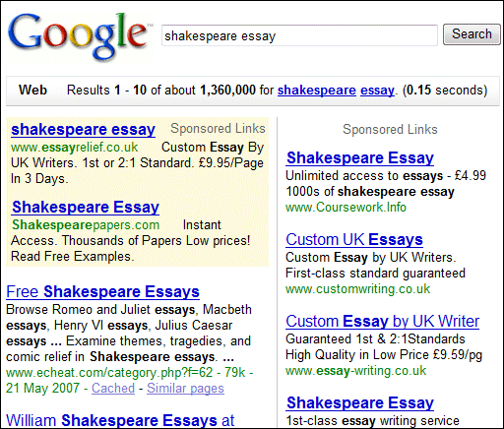Open Coursework.Info 'Shakespeare Essay' sponsored link
The image size is (504, 429).
(360, 158)
